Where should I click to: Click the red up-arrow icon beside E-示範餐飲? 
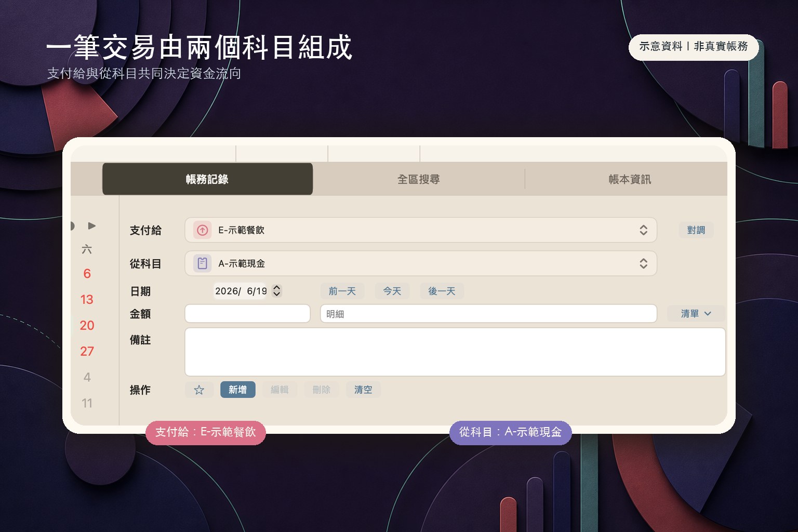tap(203, 230)
